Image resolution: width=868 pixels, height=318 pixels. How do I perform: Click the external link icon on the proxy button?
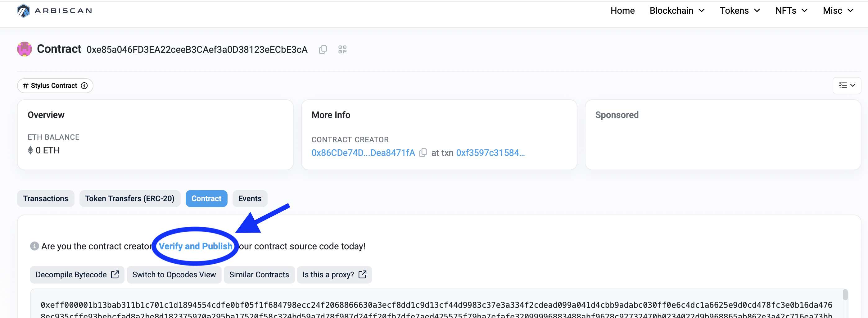(363, 275)
